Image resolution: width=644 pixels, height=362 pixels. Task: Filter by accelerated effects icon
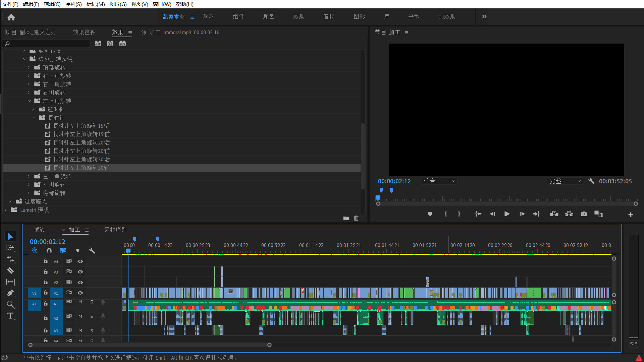98,44
